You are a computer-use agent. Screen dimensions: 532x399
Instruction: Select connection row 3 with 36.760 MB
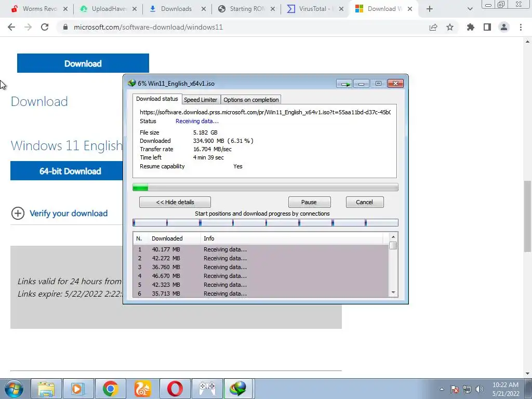click(x=261, y=267)
